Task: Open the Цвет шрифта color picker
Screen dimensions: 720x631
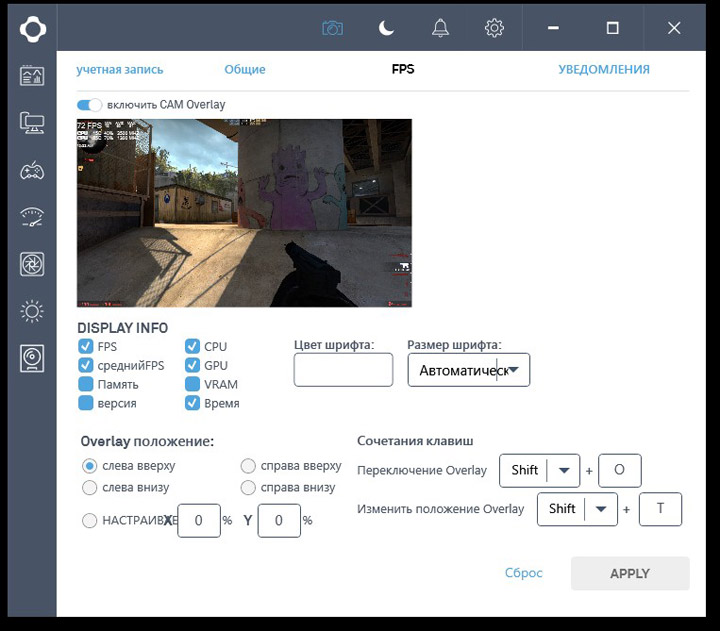Action: [343, 370]
